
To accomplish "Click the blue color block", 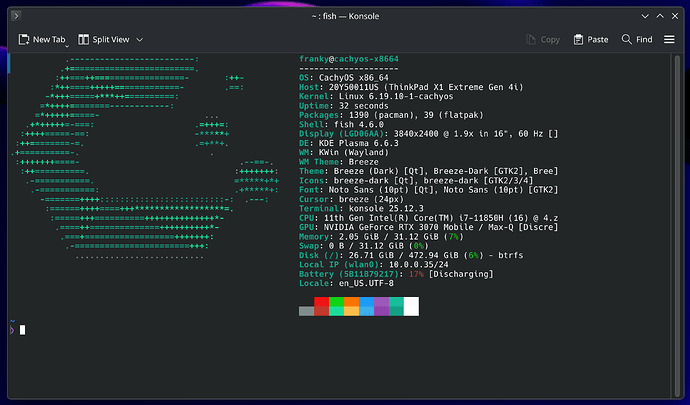I will click(x=366, y=302).
